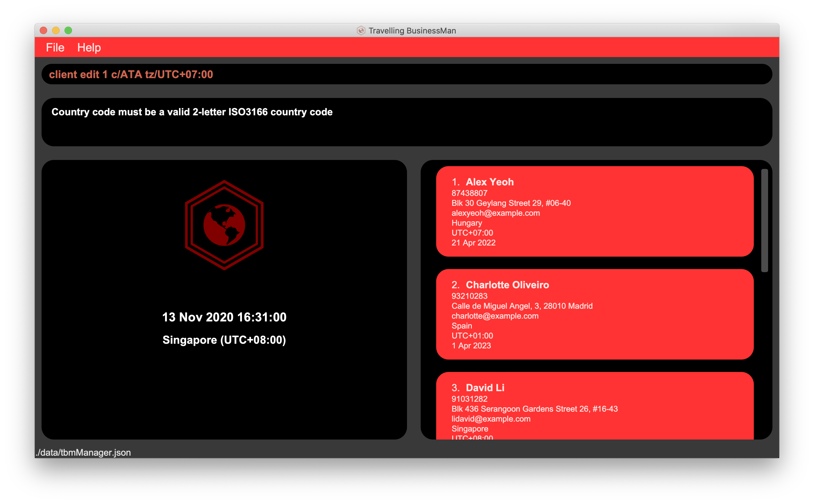Click the client list scrollbar thumb
This screenshot has width=814, height=504.
pos(764,220)
